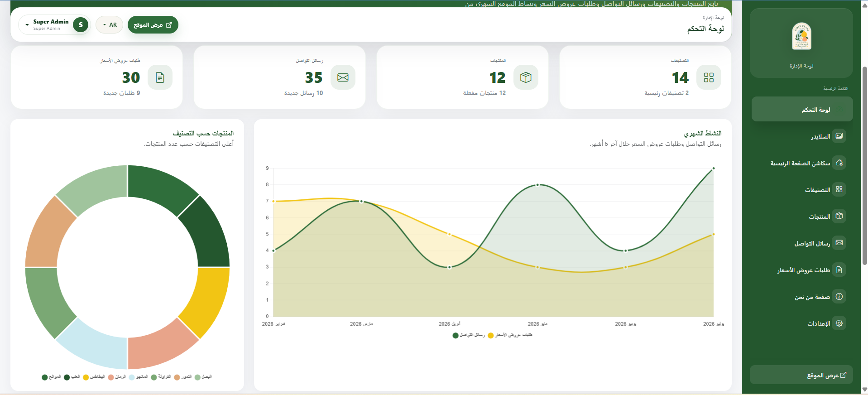Open the التصنيفات grid icon in sidebar
This screenshot has width=868, height=395.
839,189
